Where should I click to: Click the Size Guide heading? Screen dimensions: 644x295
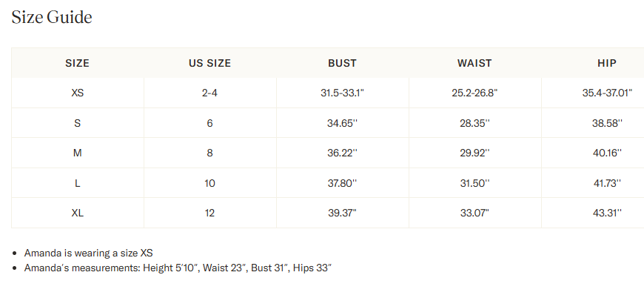click(52, 17)
